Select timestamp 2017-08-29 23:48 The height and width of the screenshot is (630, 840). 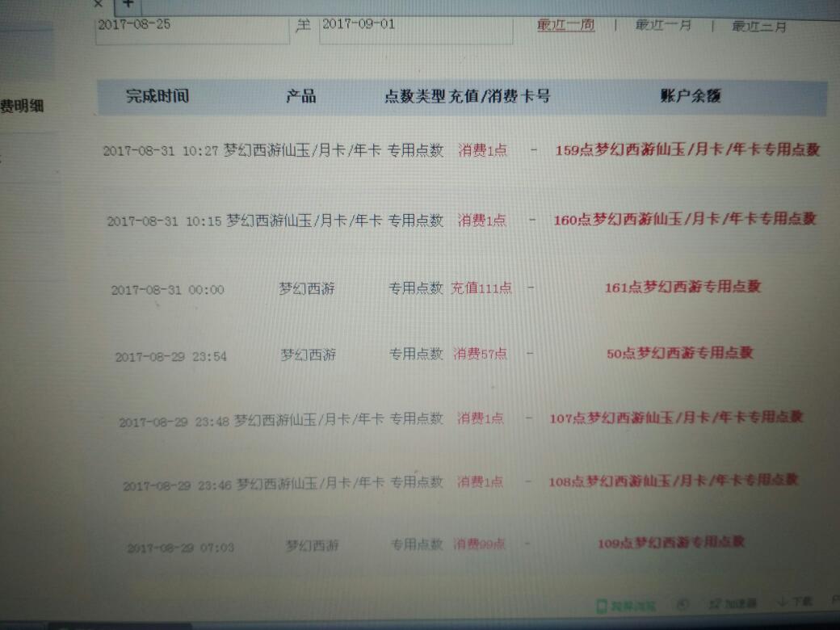(174, 422)
